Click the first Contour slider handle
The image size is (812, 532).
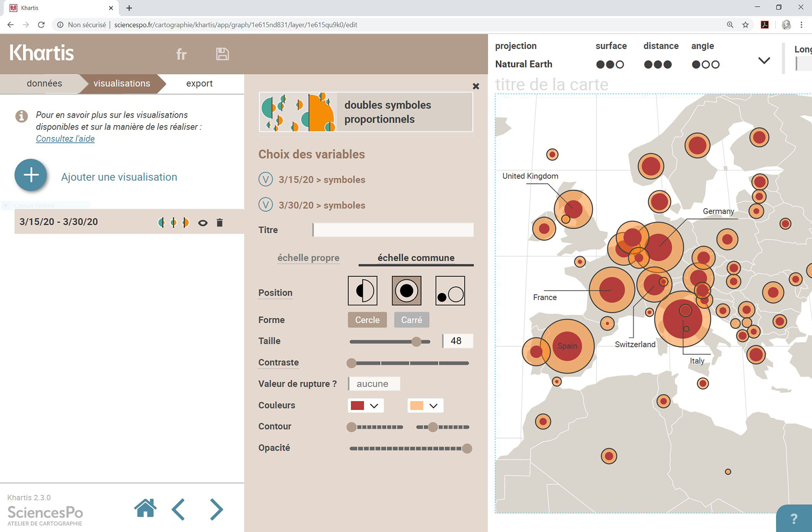pos(351,427)
